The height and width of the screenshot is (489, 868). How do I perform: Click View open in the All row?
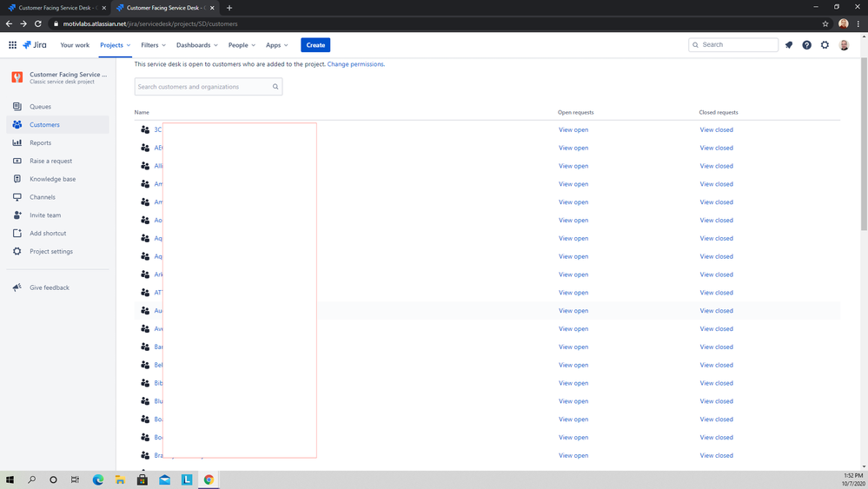573,166
